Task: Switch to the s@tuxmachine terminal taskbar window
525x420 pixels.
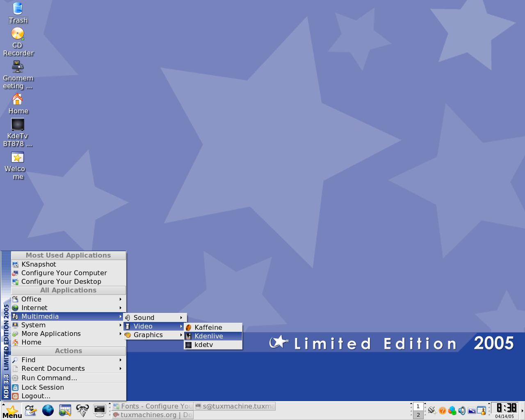Action: (235, 406)
